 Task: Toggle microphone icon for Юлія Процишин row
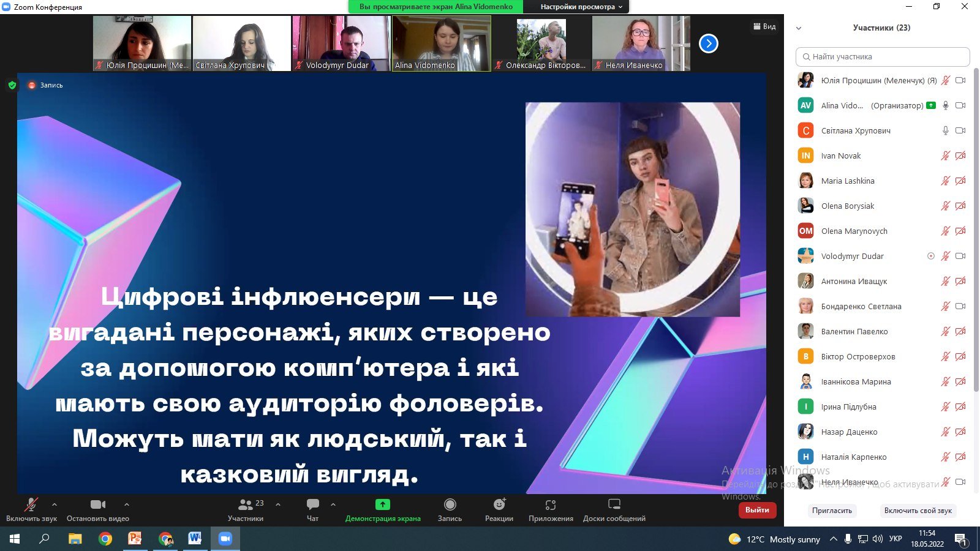[x=946, y=80]
